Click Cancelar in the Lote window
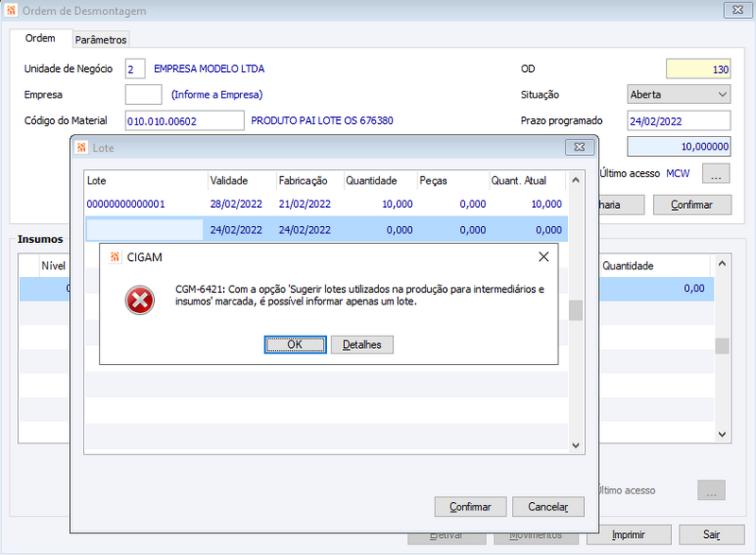 pyautogui.click(x=548, y=507)
